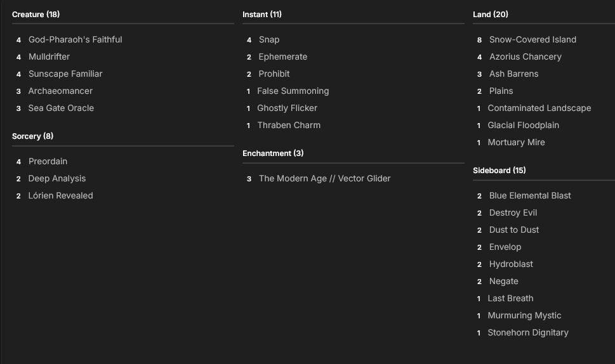The width and height of the screenshot is (615, 364).
Task: Open the Snap instant card
Action: [269, 39]
